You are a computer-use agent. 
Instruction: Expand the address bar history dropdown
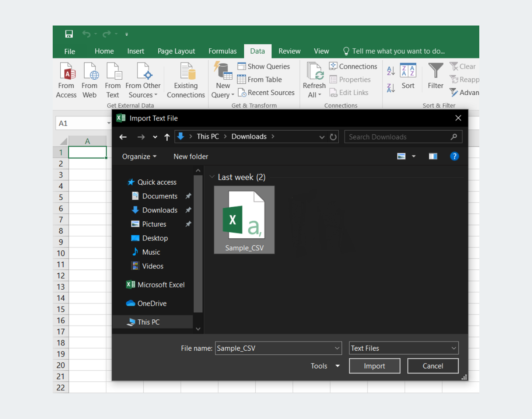322,137
